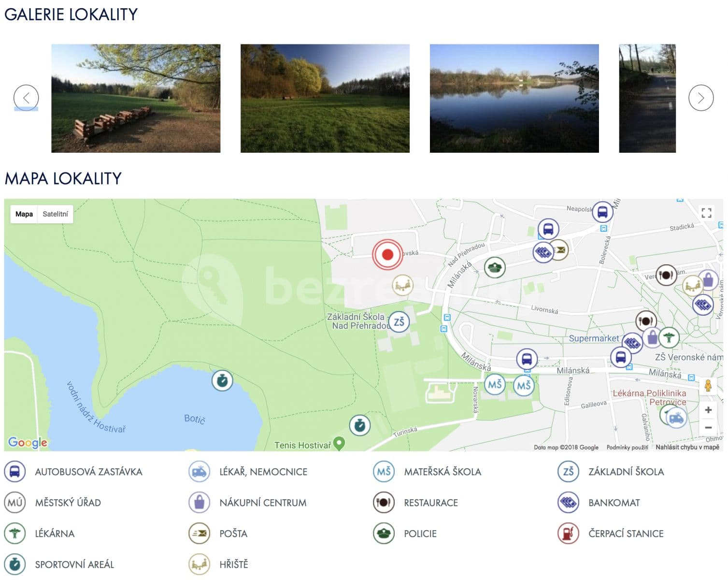Go to the previous gallery photos
Screen dimensions: 728x580
(26, 98)
